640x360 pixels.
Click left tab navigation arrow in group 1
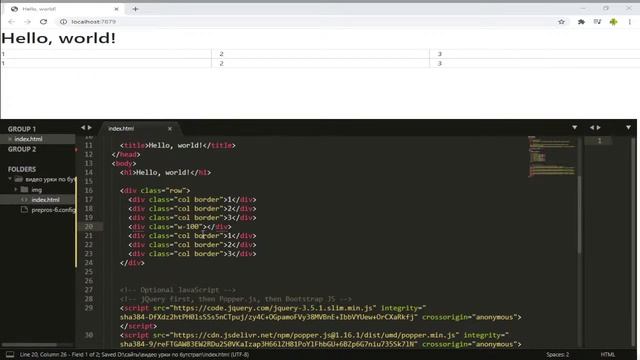[x=83, y=128]
